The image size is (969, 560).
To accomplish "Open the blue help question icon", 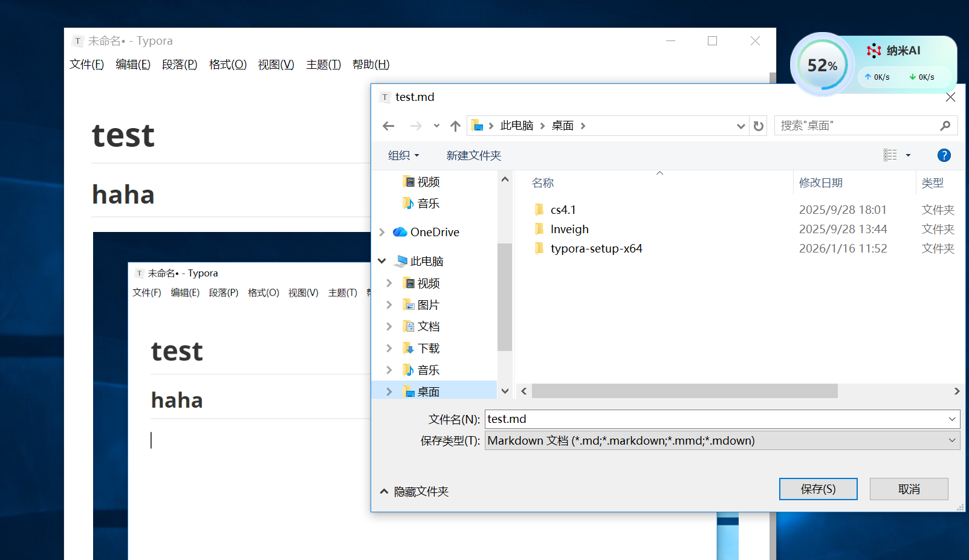I will [944, 155].
